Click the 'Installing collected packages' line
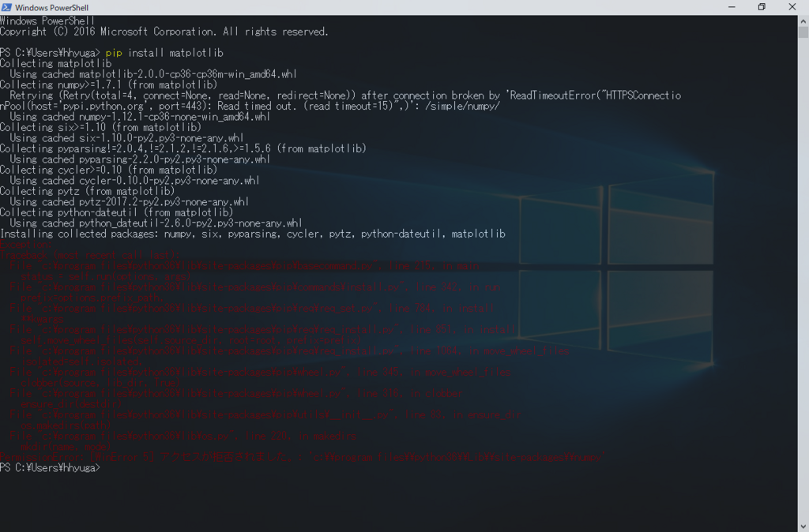Viewport: 809px width, 532px height. pyautogui.click(x=253, y=234)
